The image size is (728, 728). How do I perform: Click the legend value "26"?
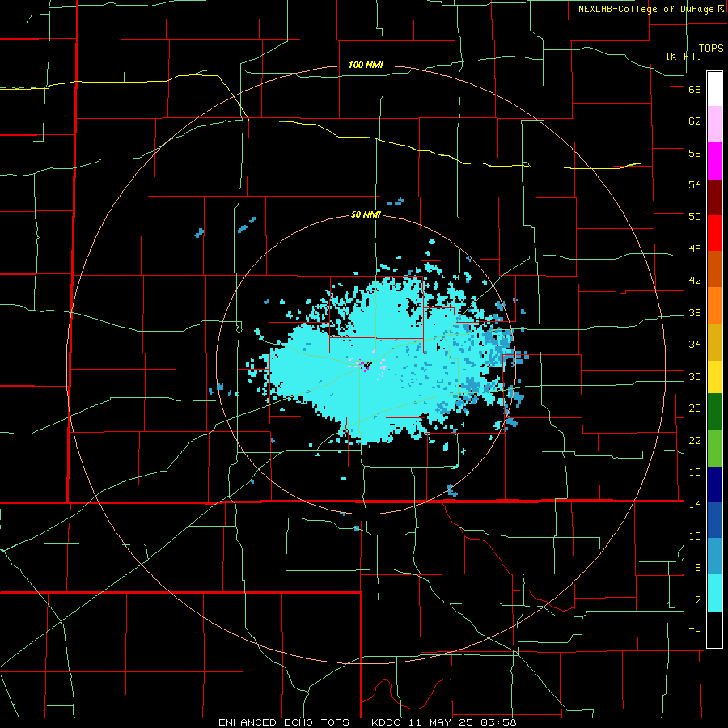tap(695, 408)
